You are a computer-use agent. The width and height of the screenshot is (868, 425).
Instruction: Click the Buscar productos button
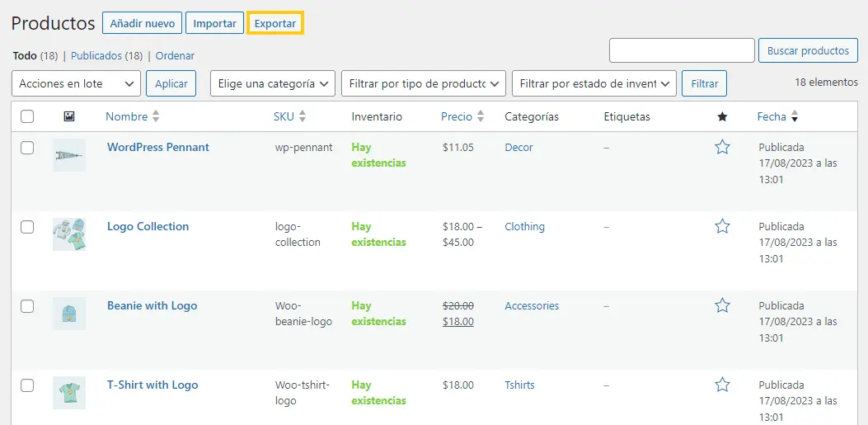[x=808, y=51]
